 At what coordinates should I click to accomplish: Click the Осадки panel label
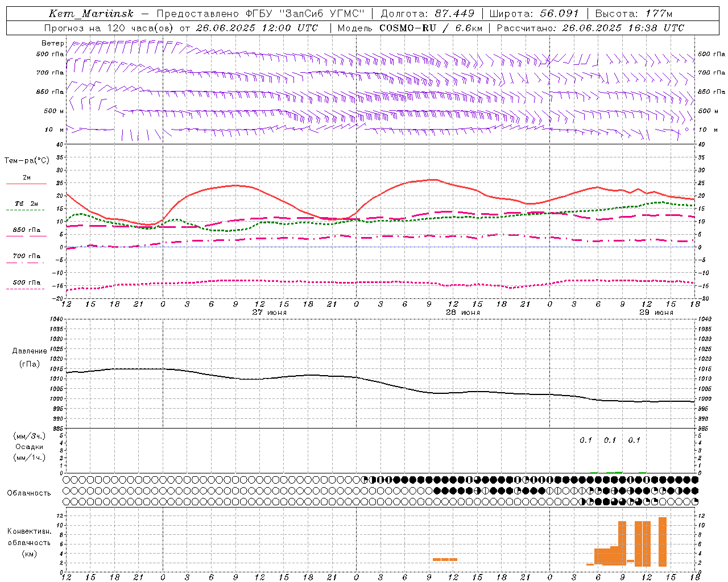[30, 447]
